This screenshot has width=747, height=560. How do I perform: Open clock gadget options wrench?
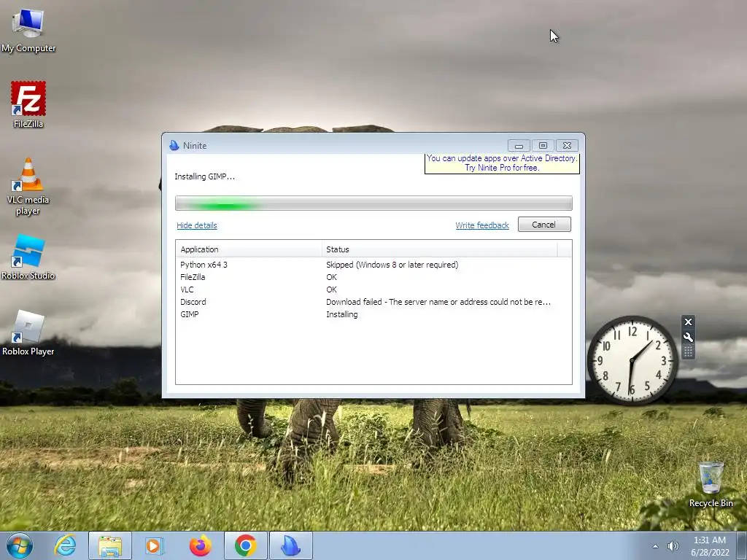point(688,337)
